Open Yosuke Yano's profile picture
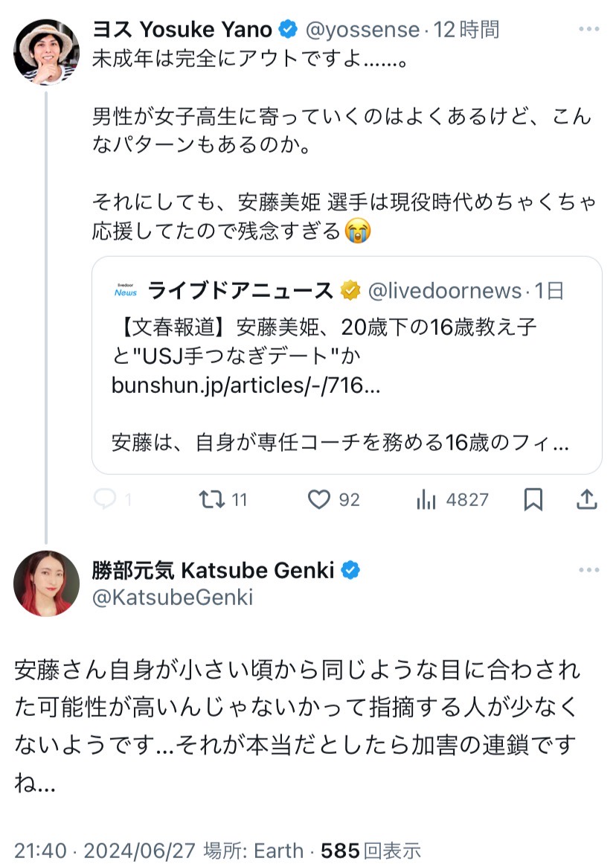The width and height of the screenshot is (616, 864). [46, 52]
